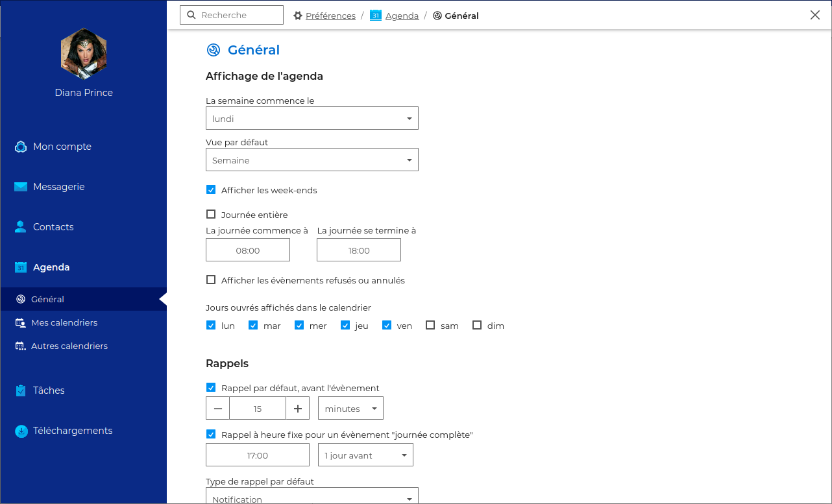The image size is (832, 504).
Task: Select the Agenda calendar icon in sidebar
Action: click(20, 267)
